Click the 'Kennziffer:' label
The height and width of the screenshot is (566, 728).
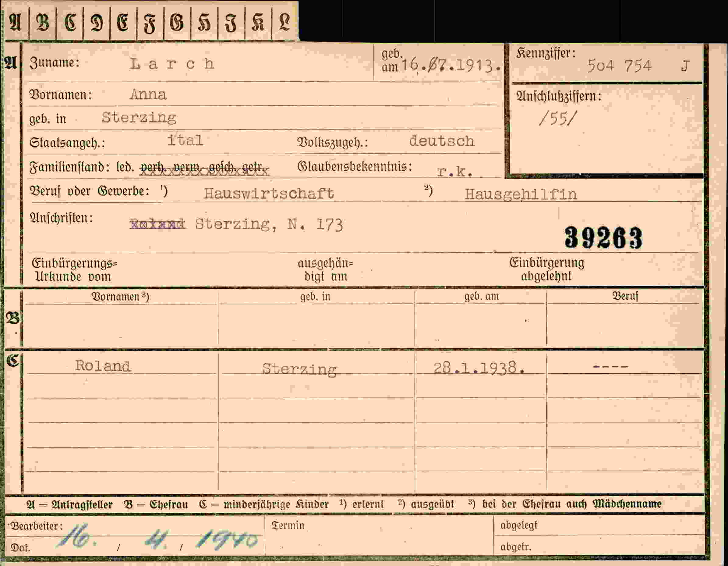click(546, 53)
